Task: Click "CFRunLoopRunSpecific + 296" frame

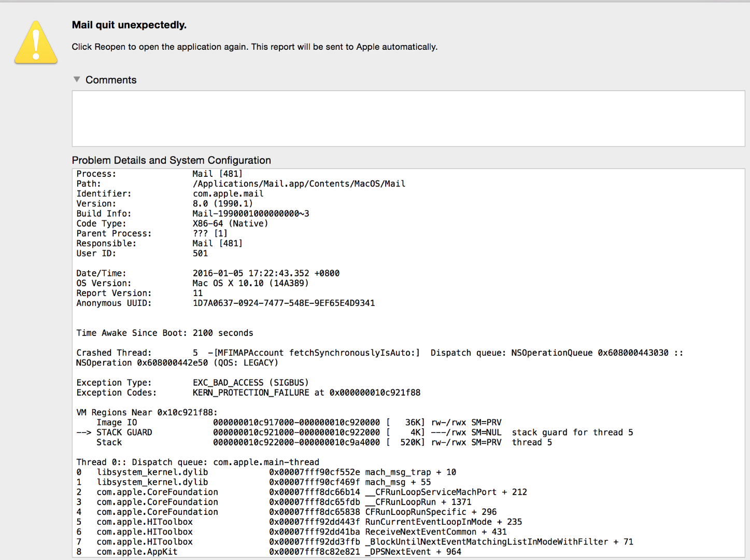Action: [431, 512]
